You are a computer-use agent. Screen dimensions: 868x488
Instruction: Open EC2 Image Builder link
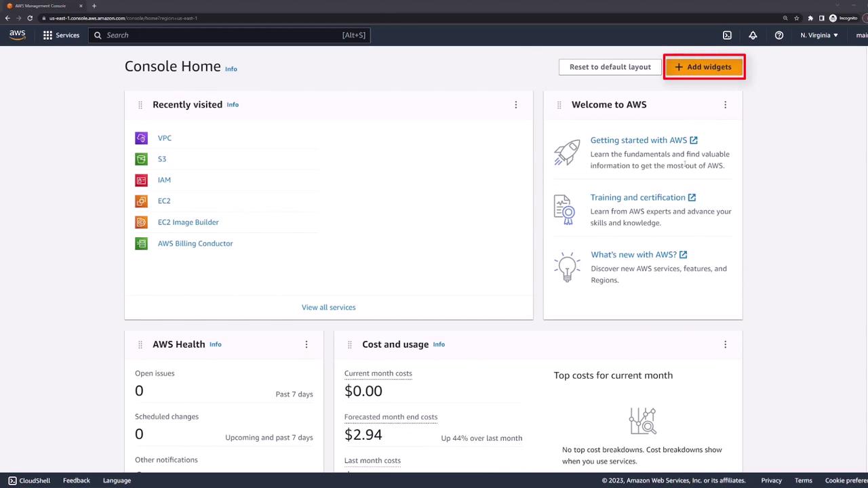click(189, 222)
